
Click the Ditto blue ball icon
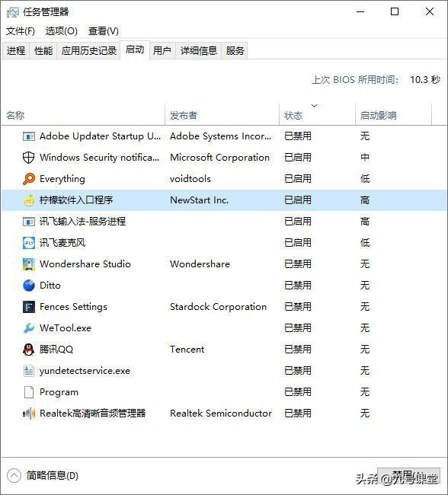(29, 286)
